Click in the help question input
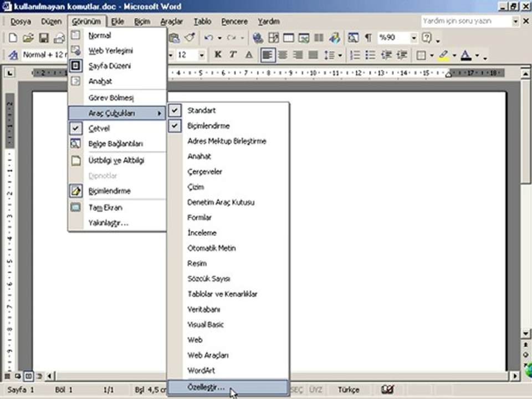Viewport: 532px width, 399px height. [x=467, y=22]
